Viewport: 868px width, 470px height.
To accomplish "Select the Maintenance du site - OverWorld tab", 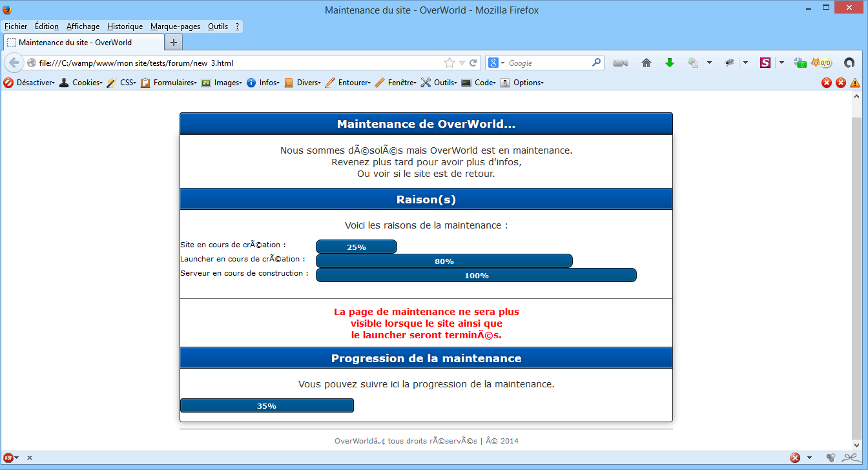I will [x=83, y=43].
